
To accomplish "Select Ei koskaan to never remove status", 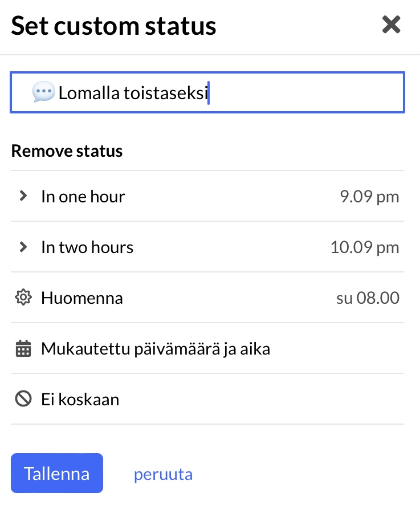I will coord(80,400).
